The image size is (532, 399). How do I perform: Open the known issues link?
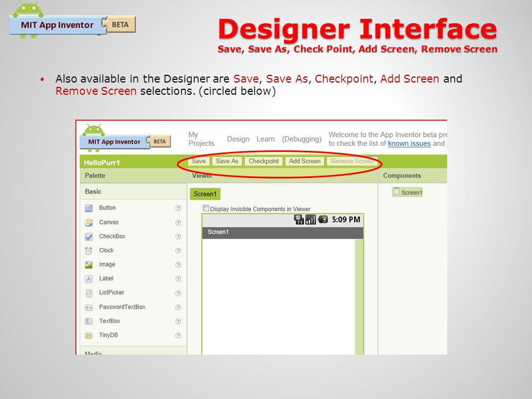409,144
